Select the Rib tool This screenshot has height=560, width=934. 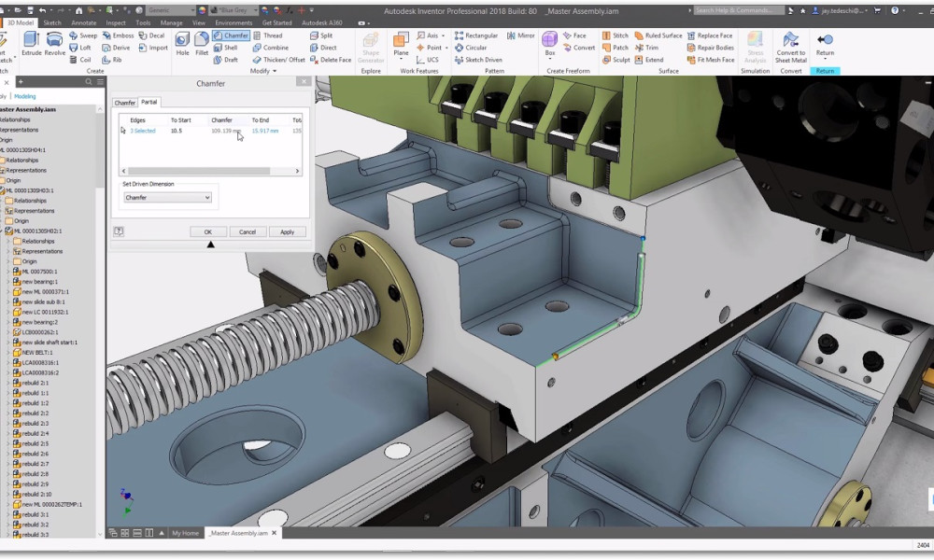112,60
